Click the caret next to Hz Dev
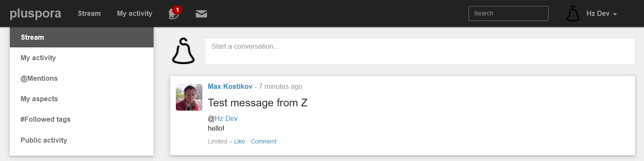The height and width of the screenshot is (161, 644). [x=615, y=14]
